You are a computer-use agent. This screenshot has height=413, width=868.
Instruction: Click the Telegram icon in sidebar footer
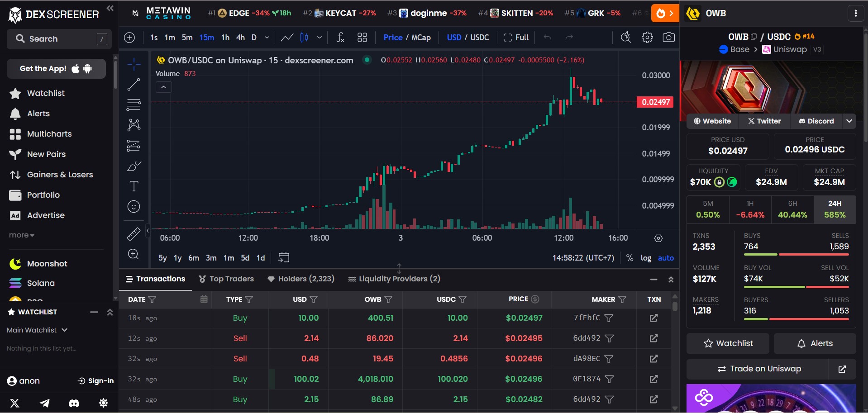44,403
